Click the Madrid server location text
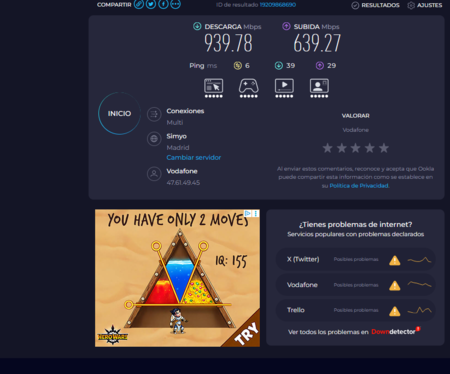 (178, 147)
